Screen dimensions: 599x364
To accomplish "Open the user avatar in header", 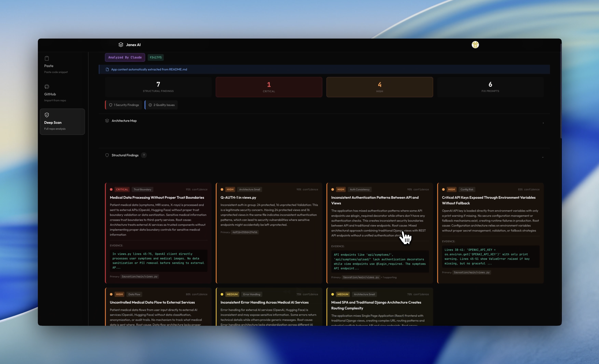I will click(x=475, y=45).
